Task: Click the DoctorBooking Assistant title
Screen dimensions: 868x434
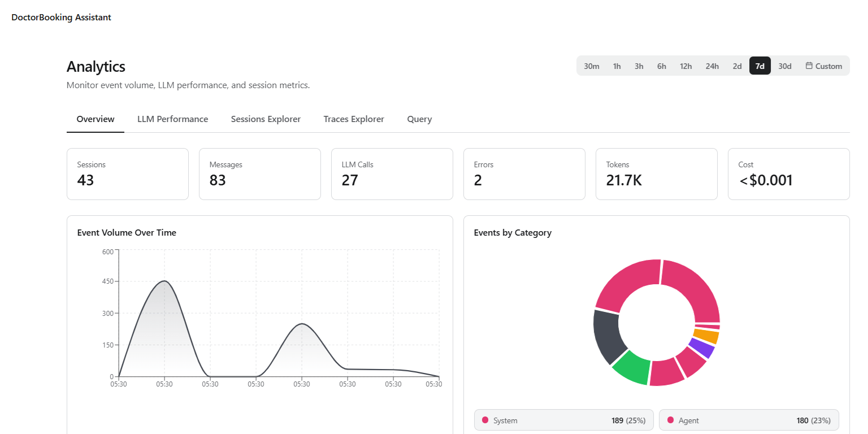Action: [x=62, y=18]
